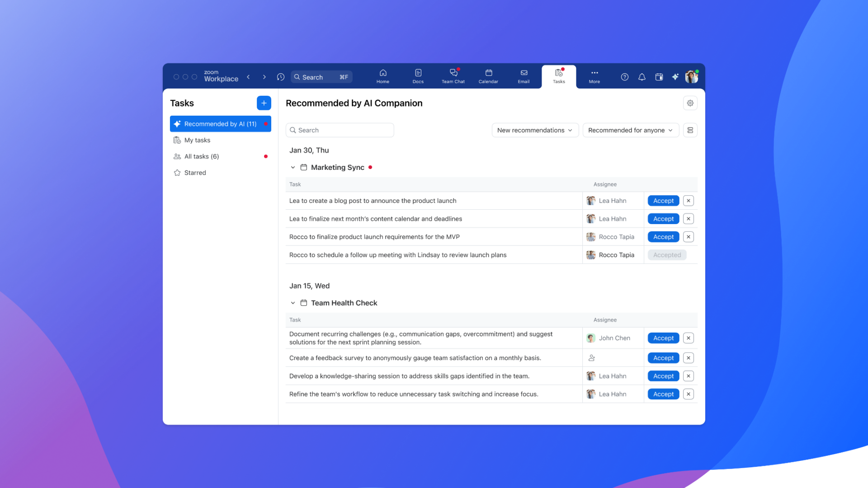Dismiss the blog post recommendation with X

click(688, 201)
